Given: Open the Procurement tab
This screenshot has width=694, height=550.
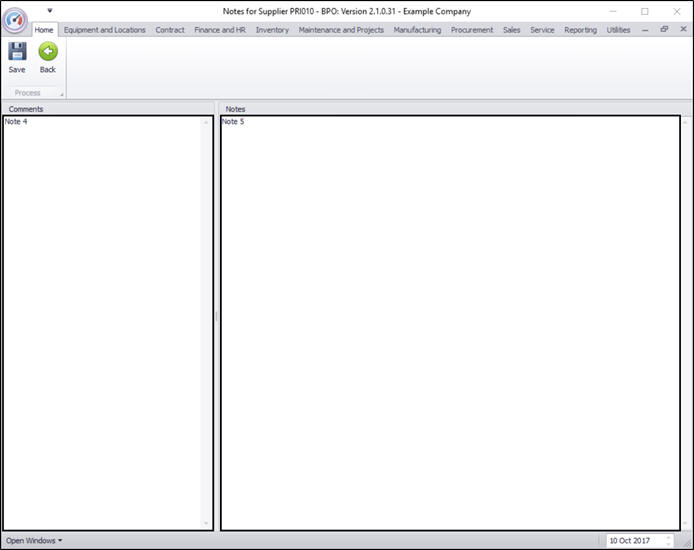Looking at the screenshot, I should pos(472,30).
